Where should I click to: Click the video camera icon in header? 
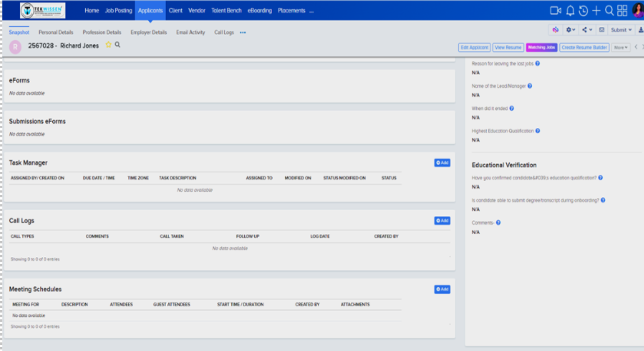555,11
